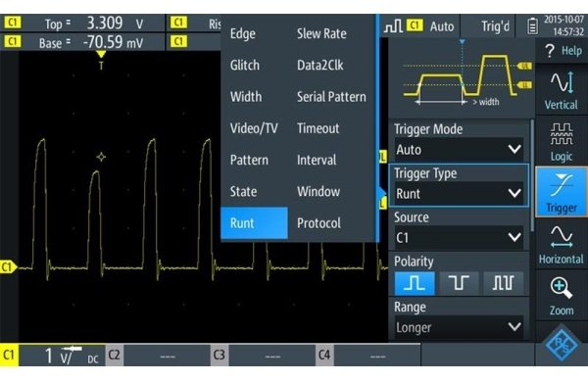
Task: Click the Auto trigger mode indicator in top bar
Action: [442, 26]
